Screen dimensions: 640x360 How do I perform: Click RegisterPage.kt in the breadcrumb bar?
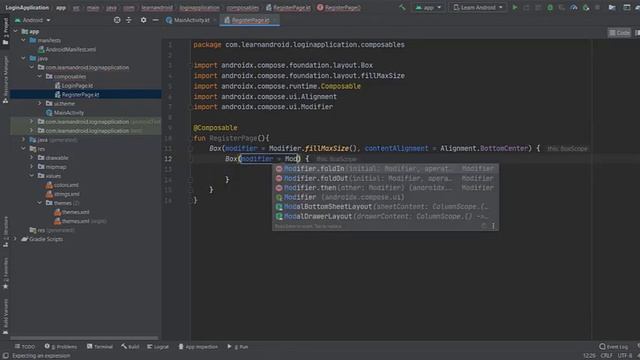(288, 7)
